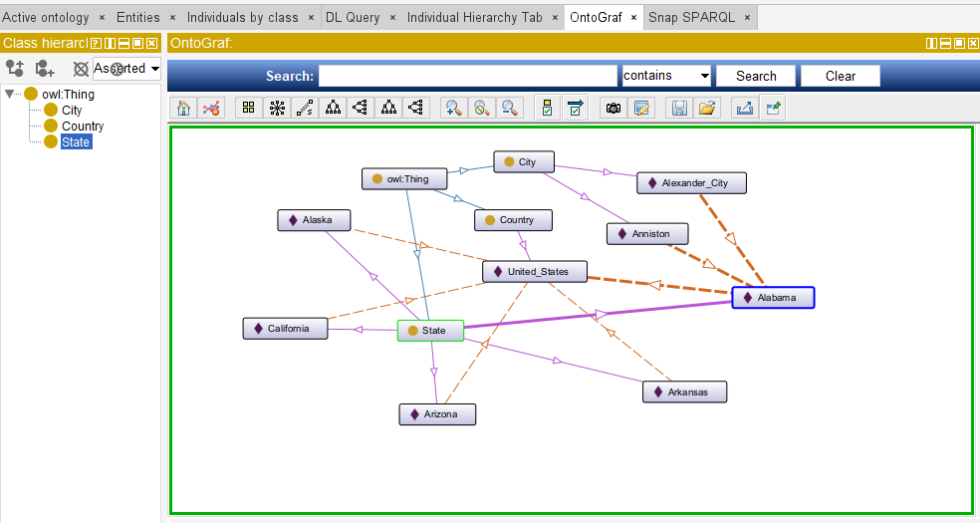This screenshot has width=980, height=523.
Task: Switch to the Snap SPARQL tab
Action: [x=692, y=18]
